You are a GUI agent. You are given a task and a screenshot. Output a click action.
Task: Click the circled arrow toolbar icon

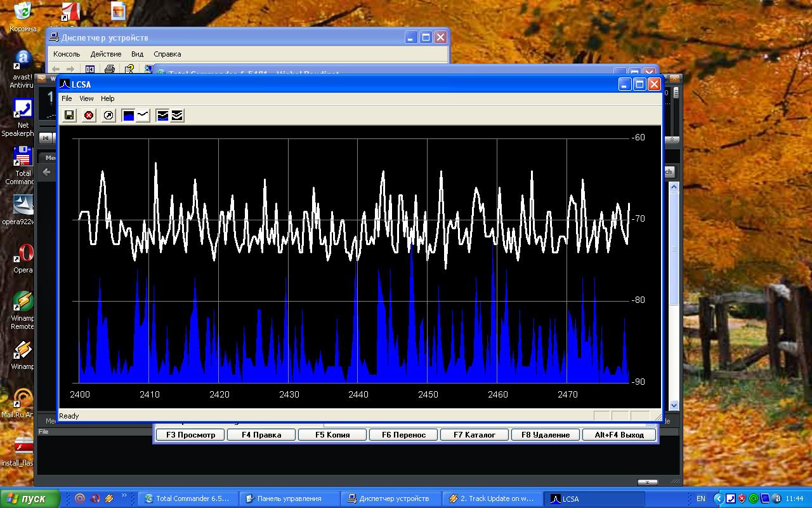point(108,115)
